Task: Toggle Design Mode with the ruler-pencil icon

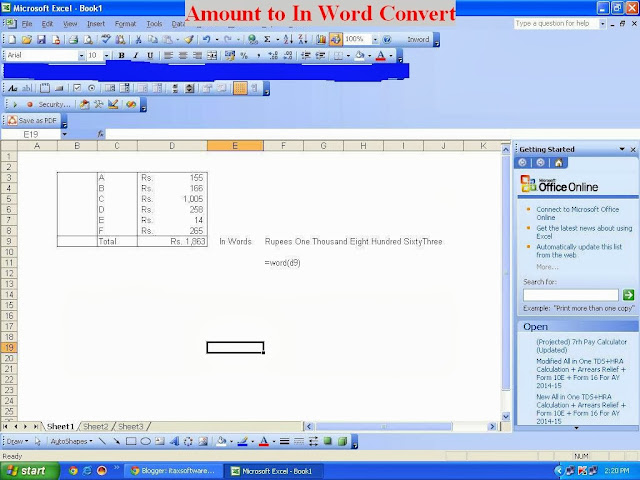Action: click(113, 104)
